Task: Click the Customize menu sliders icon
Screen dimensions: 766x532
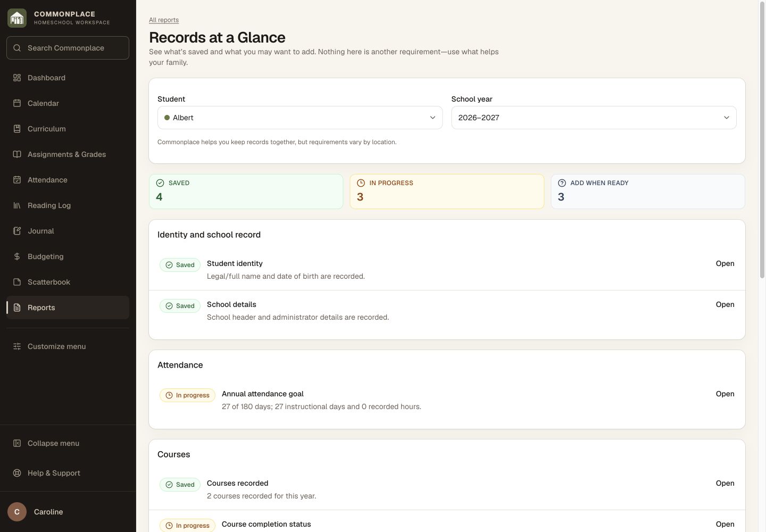Action: click(x=17, y=346)
